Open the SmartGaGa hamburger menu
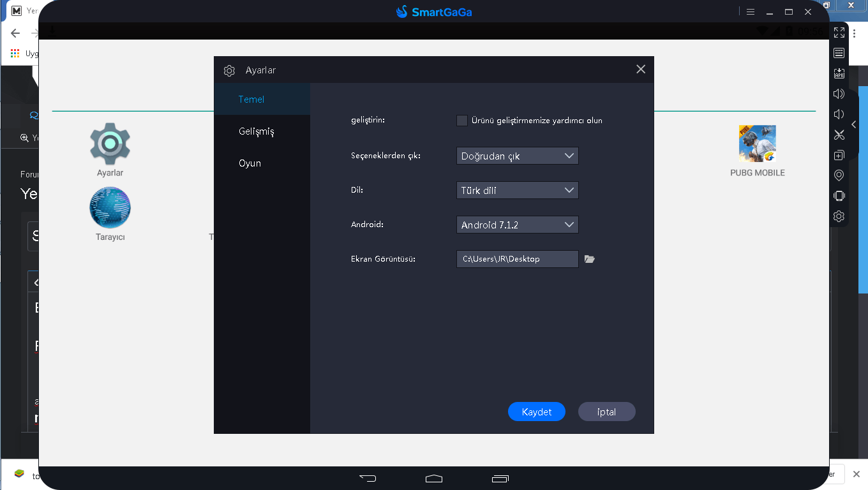 [751, 11]
